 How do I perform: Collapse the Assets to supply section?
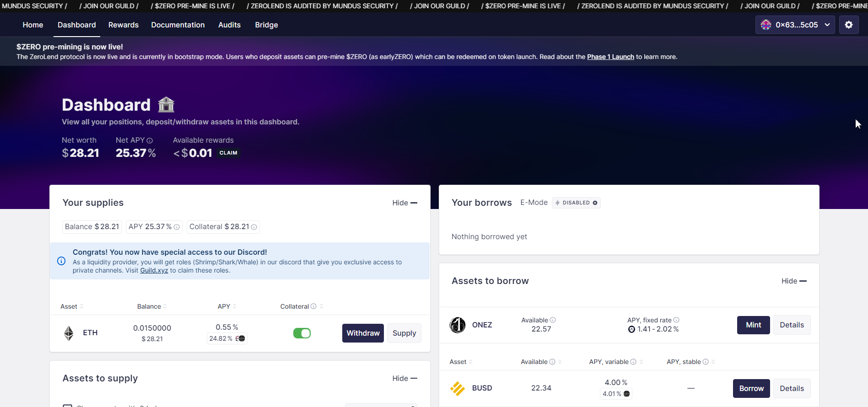(x=405, y=378)
